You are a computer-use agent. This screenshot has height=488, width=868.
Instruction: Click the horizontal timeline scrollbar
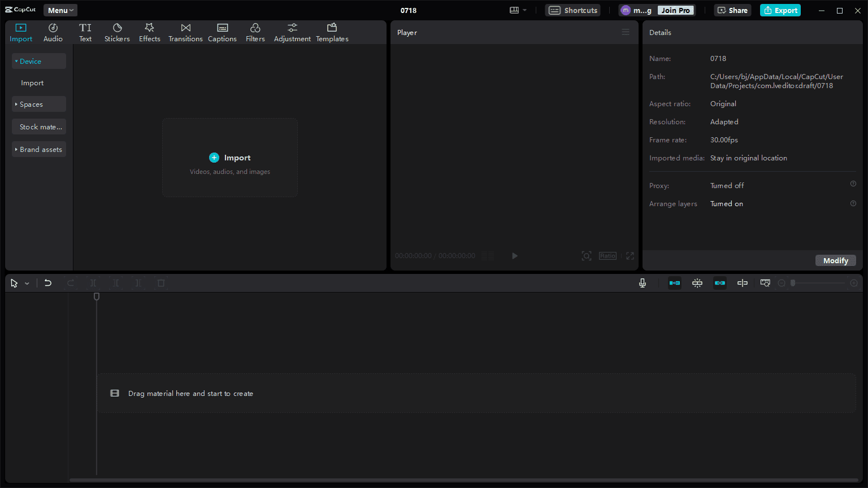[x=463, y=480]
